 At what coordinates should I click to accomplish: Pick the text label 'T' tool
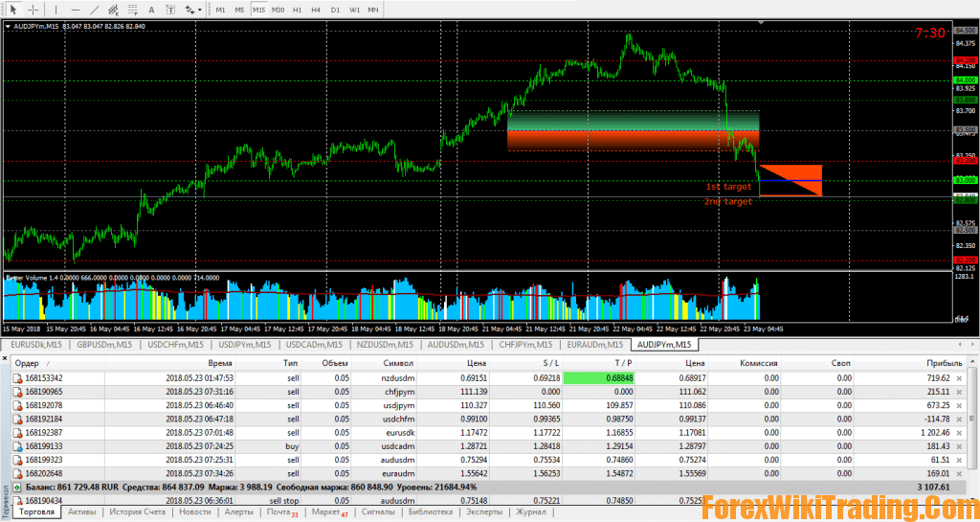(171, 10)
